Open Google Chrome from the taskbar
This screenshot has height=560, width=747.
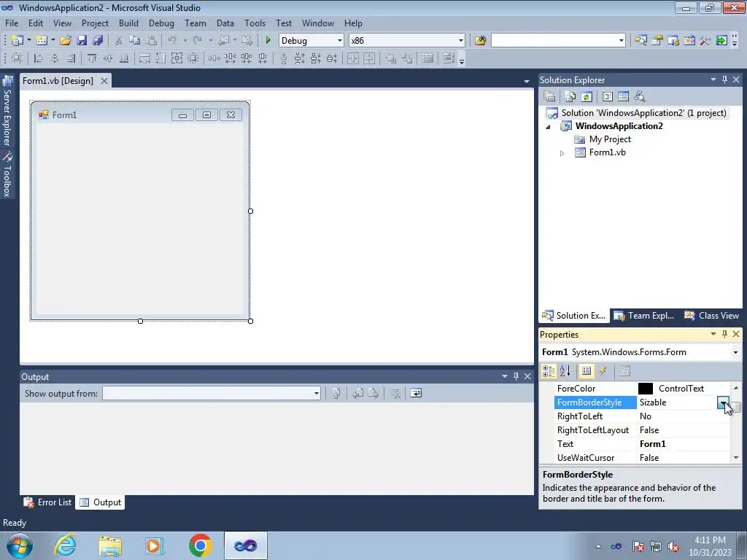200,545
